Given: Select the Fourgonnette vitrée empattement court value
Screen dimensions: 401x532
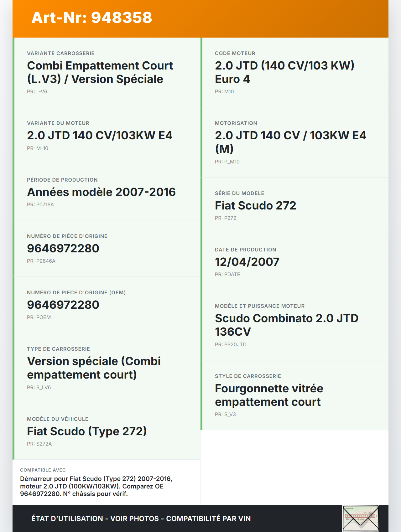Looking at the screenshot, I should click(269, 395).
